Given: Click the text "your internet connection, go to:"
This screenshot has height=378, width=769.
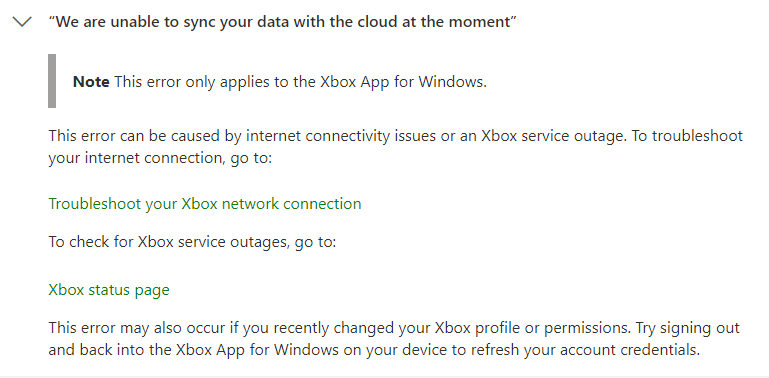Looking at the screenshot, I should tap(160, 158).
